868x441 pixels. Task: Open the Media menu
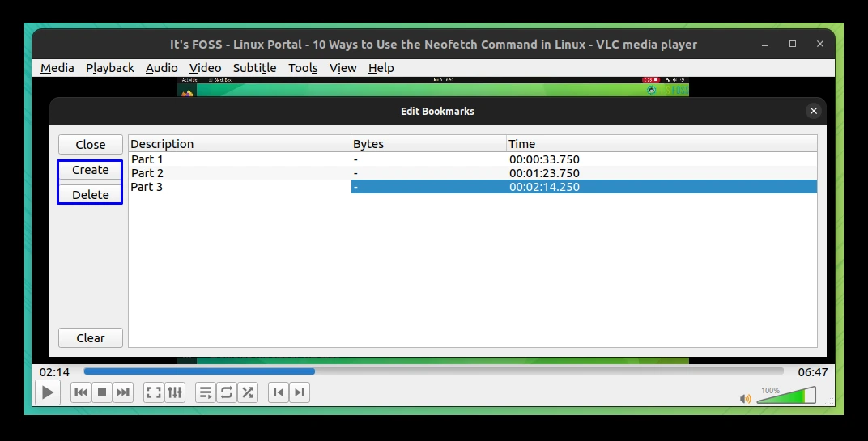[57, 68]
